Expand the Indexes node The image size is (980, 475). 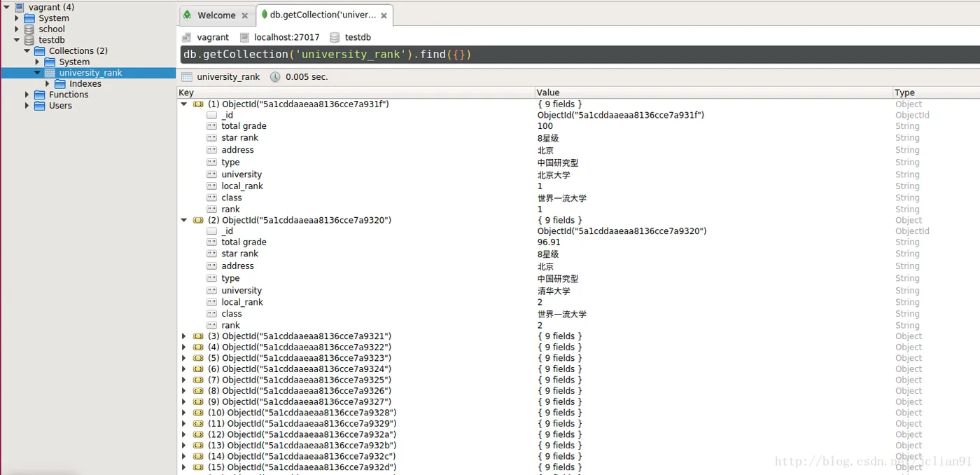pos(47,83)
